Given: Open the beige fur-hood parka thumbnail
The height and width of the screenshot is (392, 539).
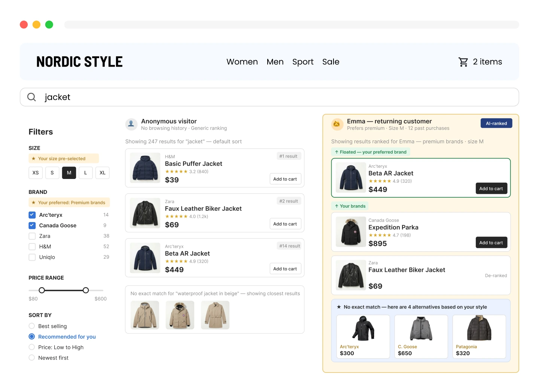Looking at the screenshot, I should 180,315.
